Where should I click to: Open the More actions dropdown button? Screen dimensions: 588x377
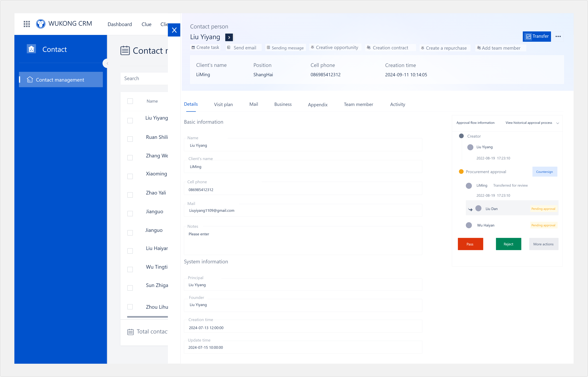coord(544,244)
